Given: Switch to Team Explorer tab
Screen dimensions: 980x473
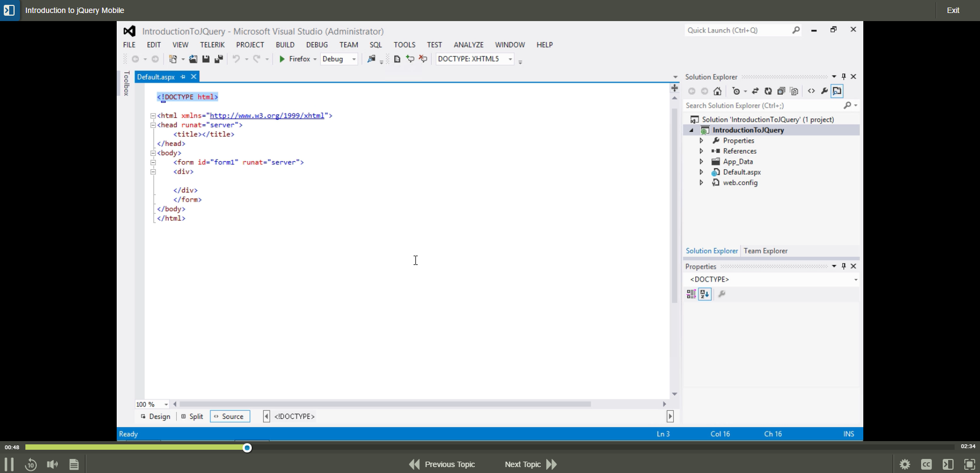Looking at the screenshot, I should pyautogui.click(x=766, y=251).
